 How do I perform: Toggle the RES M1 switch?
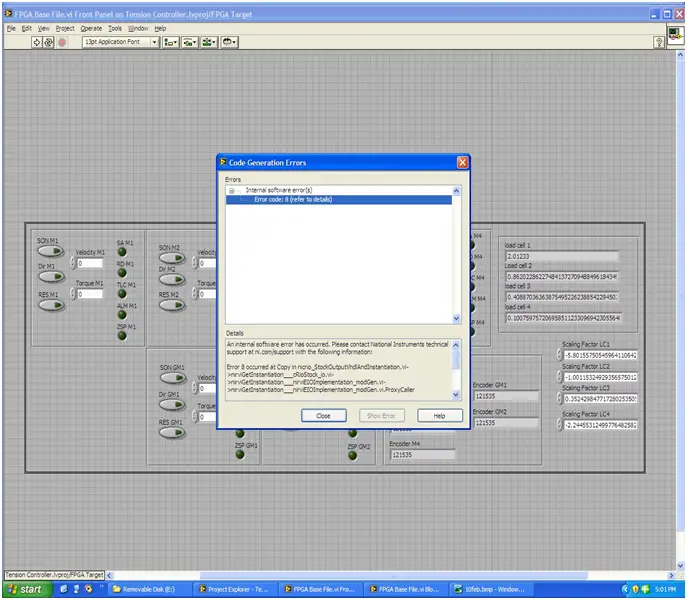[x=52, y=305]
